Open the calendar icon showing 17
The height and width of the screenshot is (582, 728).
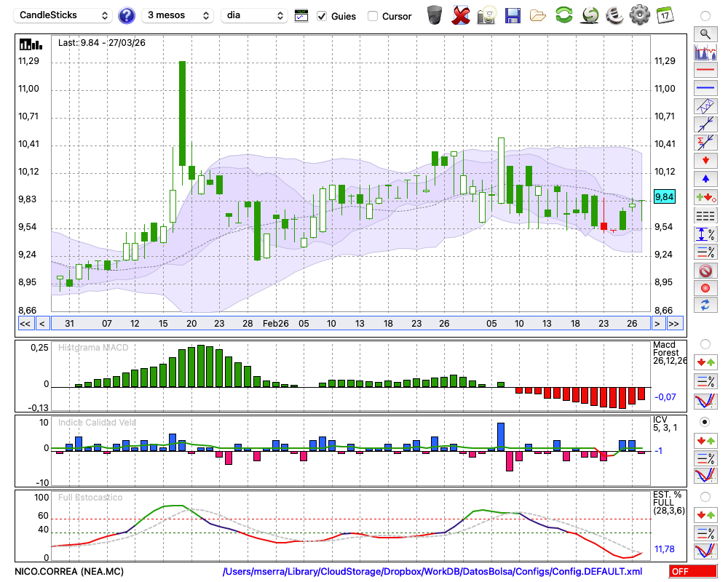coord(664,15)
